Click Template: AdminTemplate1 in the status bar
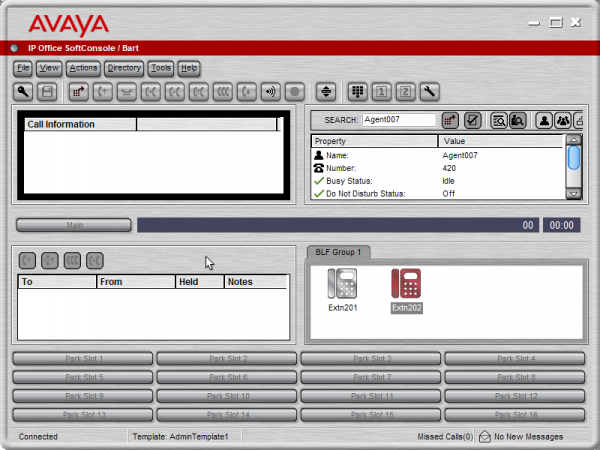 click(x=180, y=437)
